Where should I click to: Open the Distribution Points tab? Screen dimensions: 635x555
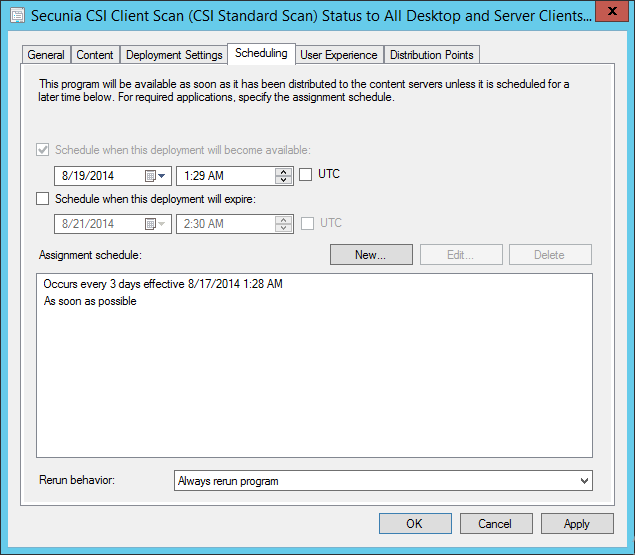tap(432, 55)
